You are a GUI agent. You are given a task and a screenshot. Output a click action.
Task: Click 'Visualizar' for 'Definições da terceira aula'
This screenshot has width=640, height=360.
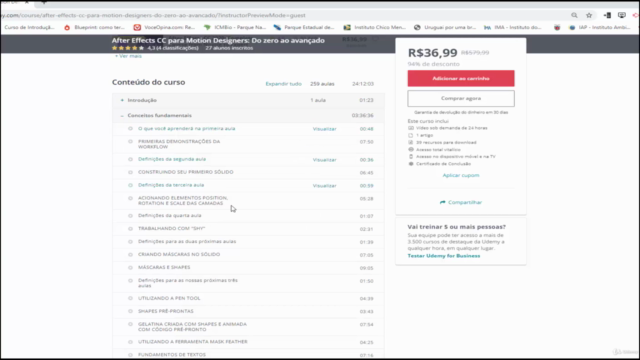click(324, 186)
